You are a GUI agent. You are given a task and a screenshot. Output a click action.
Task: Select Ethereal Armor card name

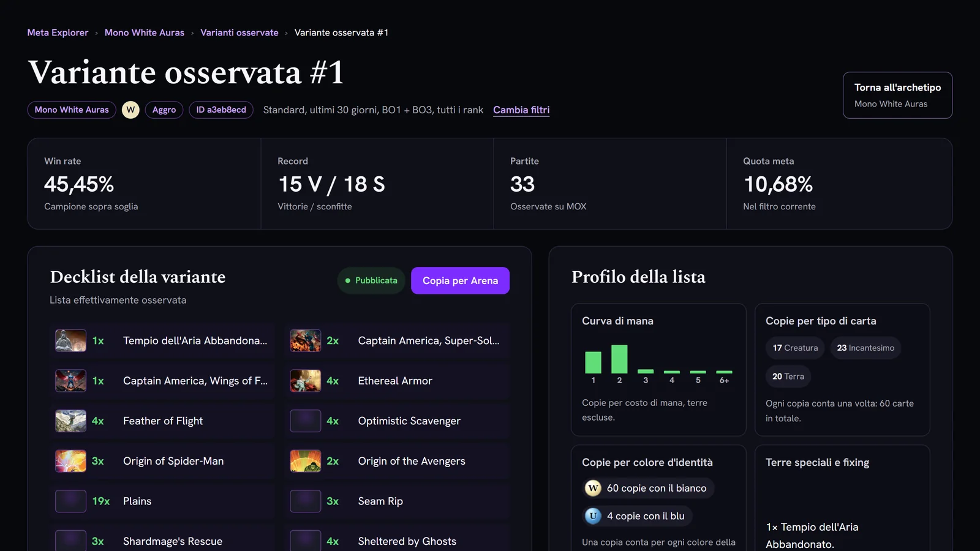point(395,381)
